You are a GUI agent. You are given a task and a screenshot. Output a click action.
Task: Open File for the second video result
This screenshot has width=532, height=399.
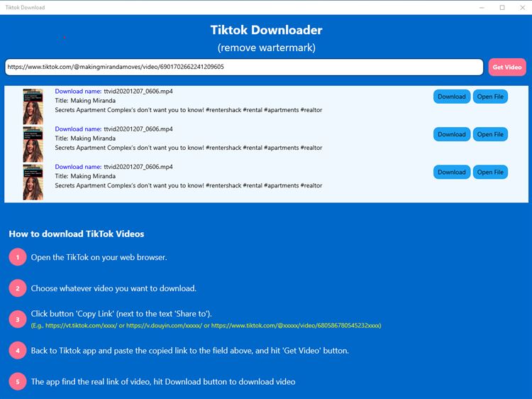tap(490, 134)
